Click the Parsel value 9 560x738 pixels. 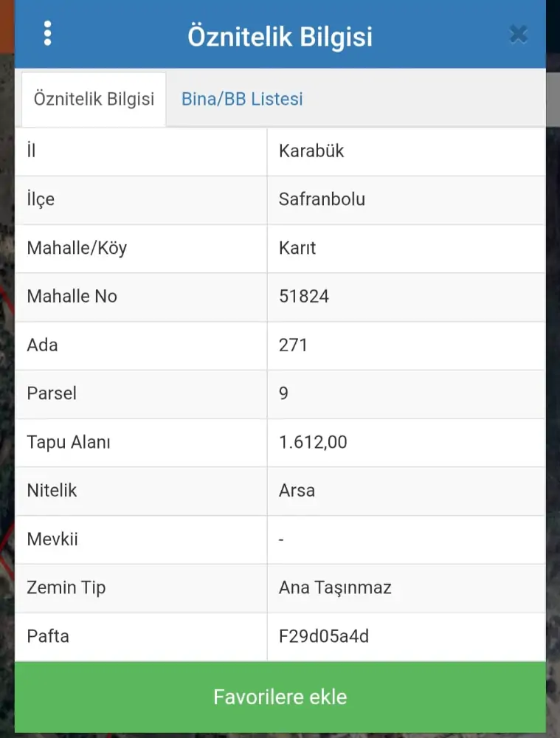pyautogui.click(x=284, y=393)
